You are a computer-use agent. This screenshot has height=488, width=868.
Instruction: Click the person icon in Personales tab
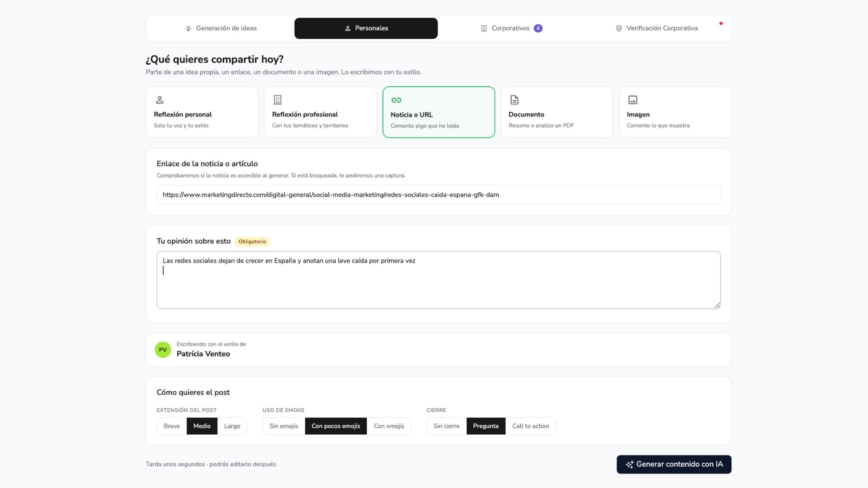[x=348, y=28]
